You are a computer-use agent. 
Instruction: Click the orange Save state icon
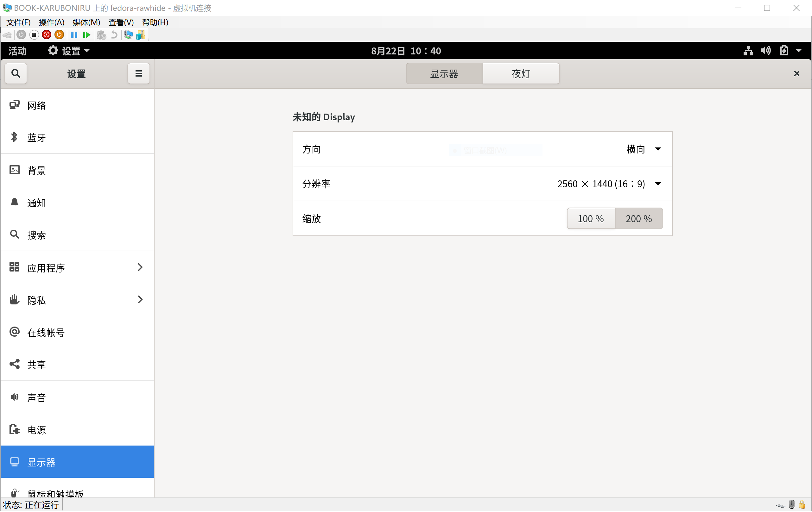point(59,35)
